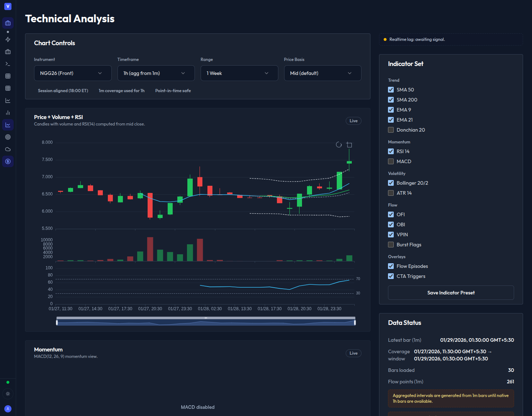Select the bar chart icon in the sidebar
Viewport: 532px width, 416px height.
(x=8, y=112)
